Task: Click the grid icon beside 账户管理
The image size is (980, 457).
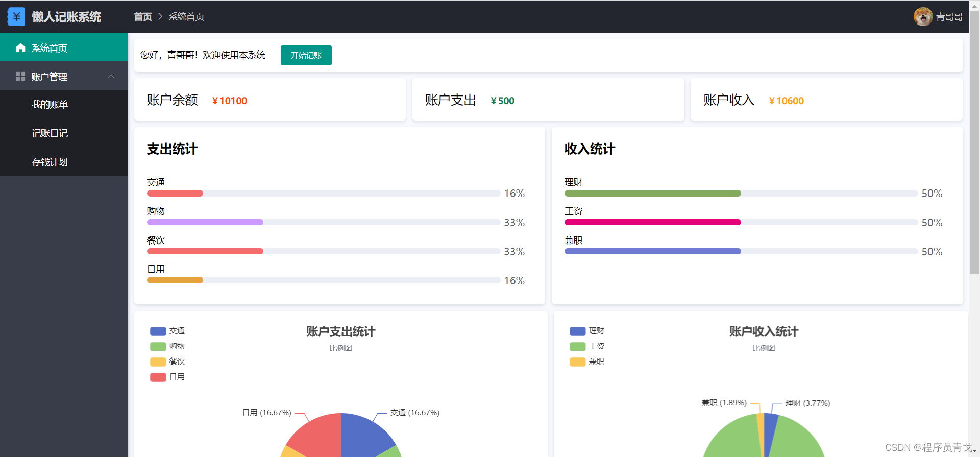Action: pyautogui.click(x=20, y=77)
